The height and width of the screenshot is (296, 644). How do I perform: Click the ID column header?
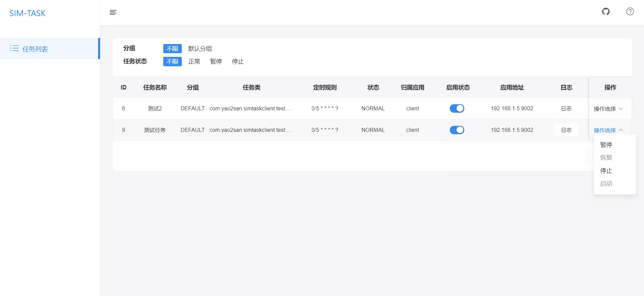124,87
